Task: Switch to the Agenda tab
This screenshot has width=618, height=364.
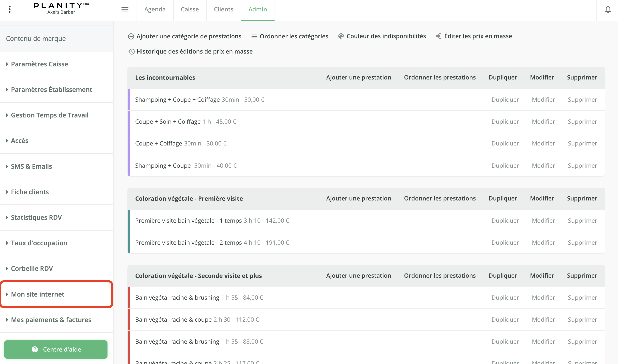Action: click(155, 9)
